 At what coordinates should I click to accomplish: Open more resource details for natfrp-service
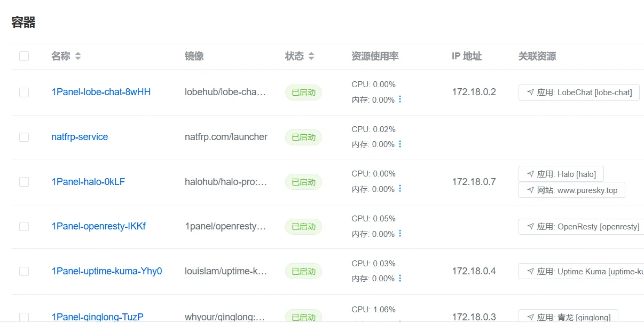(x=400, y=144)
